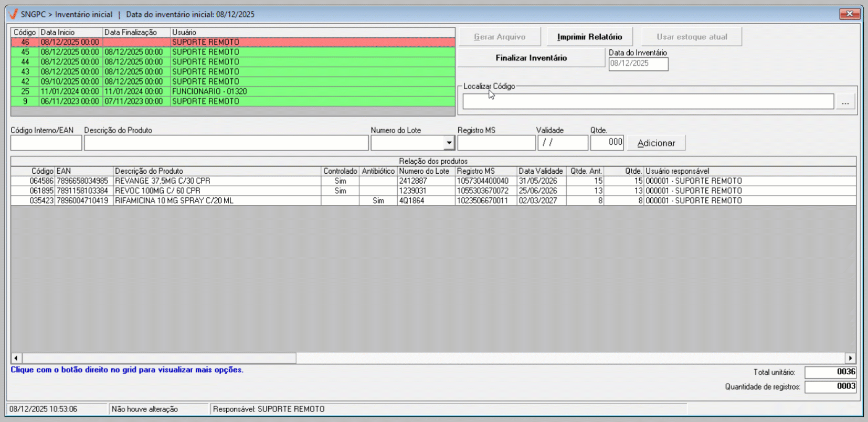Click the Descrição do Produto text field
Screen dimensions: 868x422
[x=226, y=143]
